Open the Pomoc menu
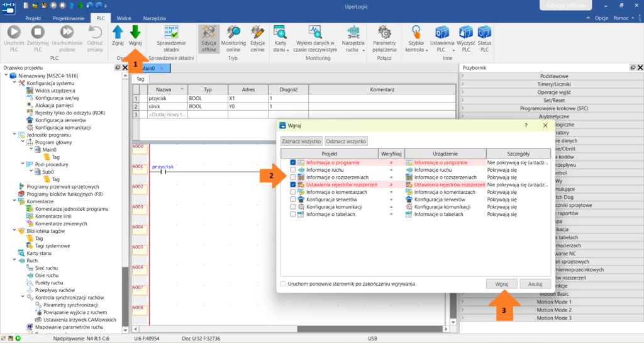 (623, 18)
